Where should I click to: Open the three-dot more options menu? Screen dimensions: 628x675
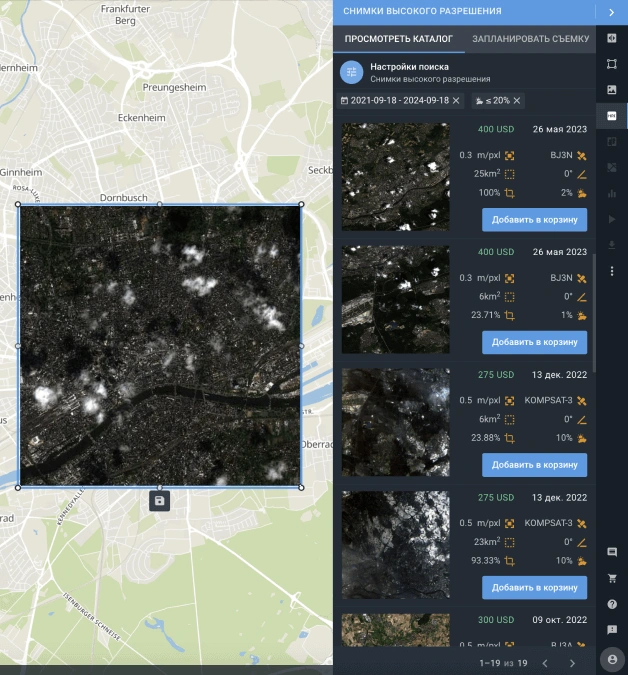612,271
